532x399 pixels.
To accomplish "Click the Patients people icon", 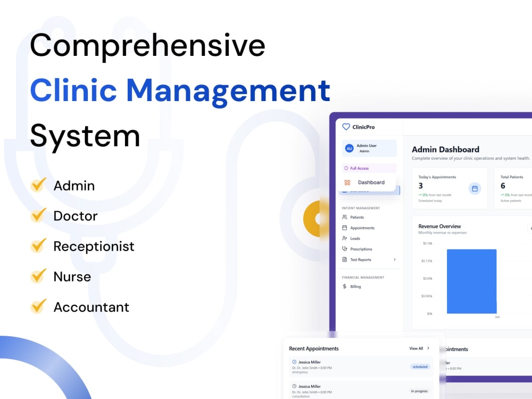I will pyautogui.click(x=344, y=217).
